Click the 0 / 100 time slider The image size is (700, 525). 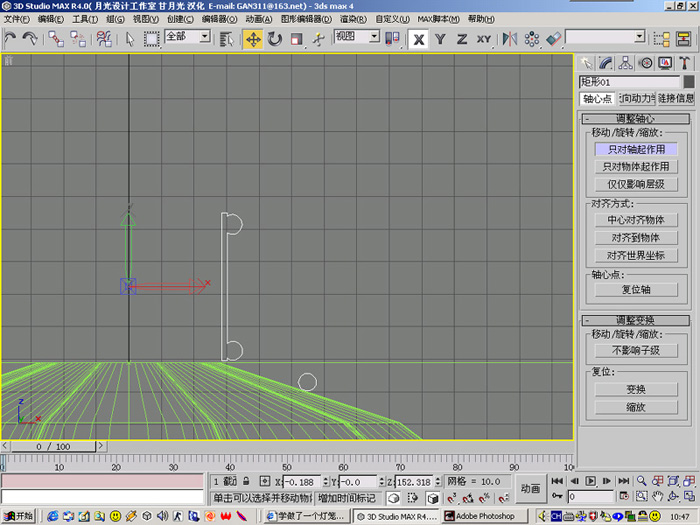click(53, 446)
